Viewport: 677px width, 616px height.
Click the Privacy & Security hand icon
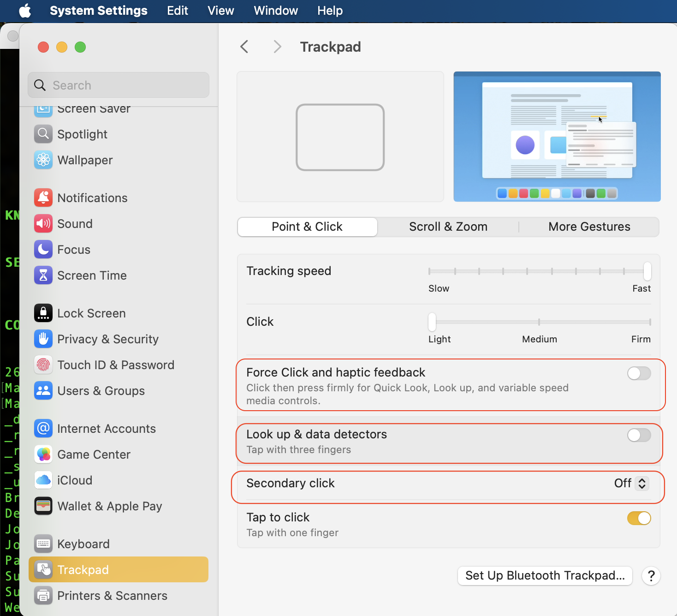click(43, 339)
